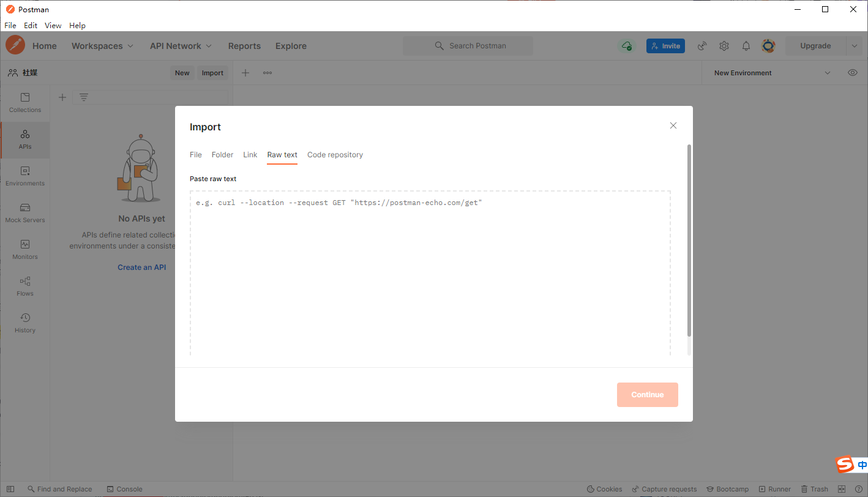This screenshot has height=497, width=868.
Task: Expand the Workspaces dropdown
Action: [x=102, y=46]
